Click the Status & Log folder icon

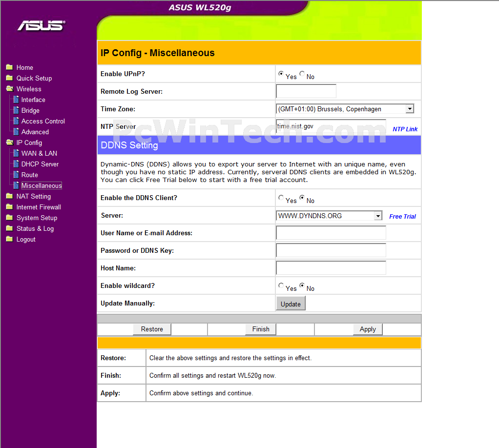tap(10, 228)
